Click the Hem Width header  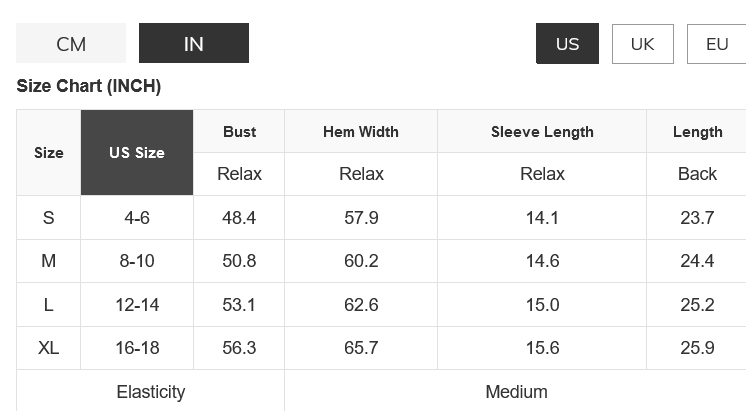(361, 132)
